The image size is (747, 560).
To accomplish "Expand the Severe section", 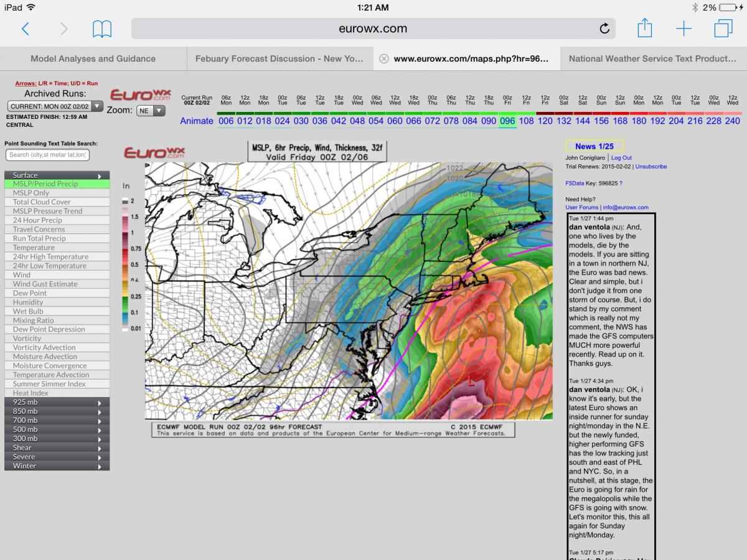I will click(x=57, y=457).
